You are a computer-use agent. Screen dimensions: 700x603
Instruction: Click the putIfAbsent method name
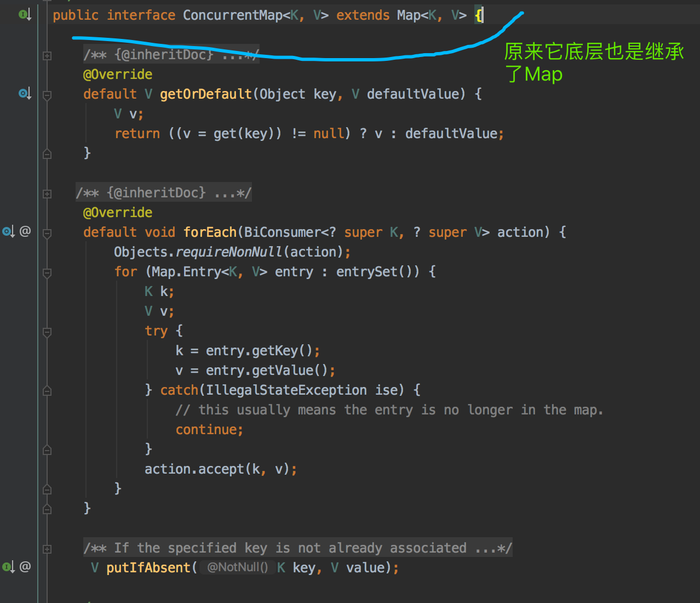point(148,568)
